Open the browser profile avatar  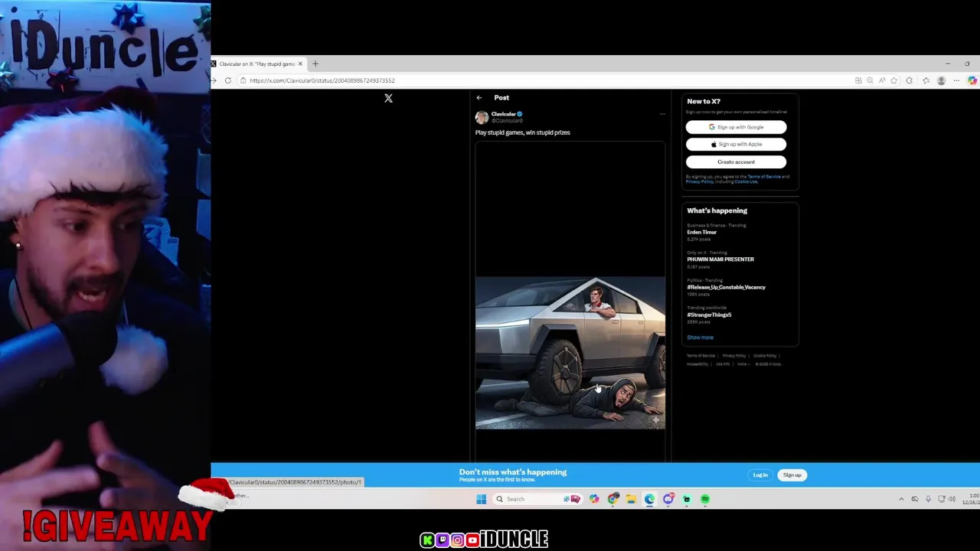coord(942,80)
